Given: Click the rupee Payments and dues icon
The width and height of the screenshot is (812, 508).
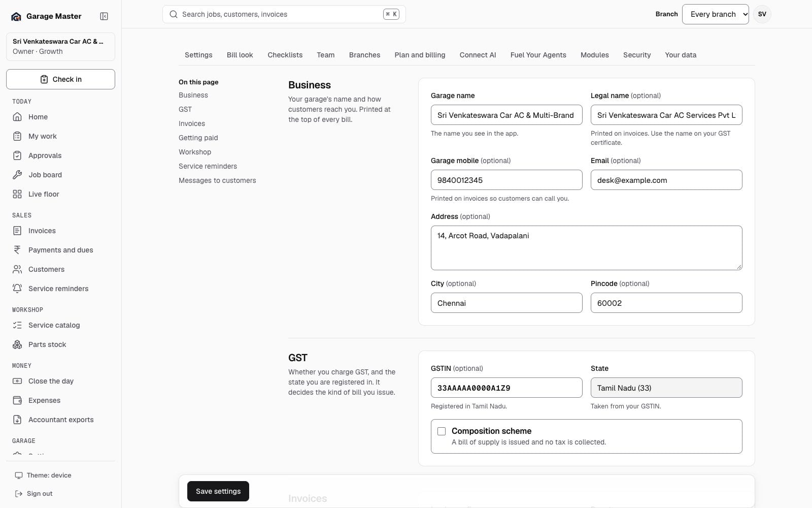Looking at the screenshot, I should tap(17, 250).
